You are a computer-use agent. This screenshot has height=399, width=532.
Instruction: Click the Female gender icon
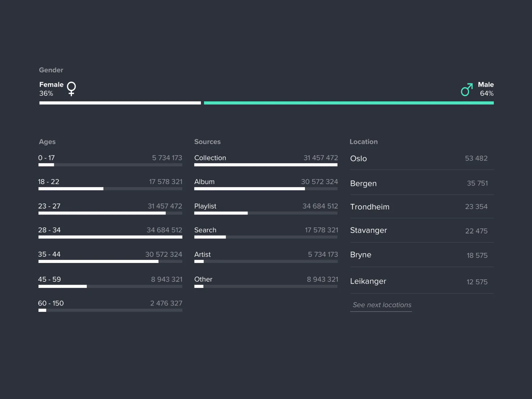coord(71,89)
